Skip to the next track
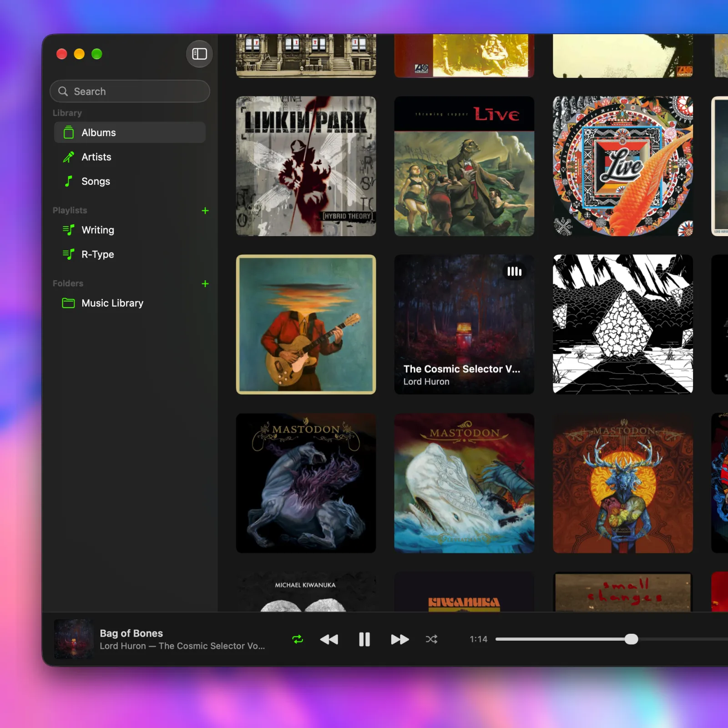This screenshot has width=728, height=728. pyautogui.click(x=400, y=639)
